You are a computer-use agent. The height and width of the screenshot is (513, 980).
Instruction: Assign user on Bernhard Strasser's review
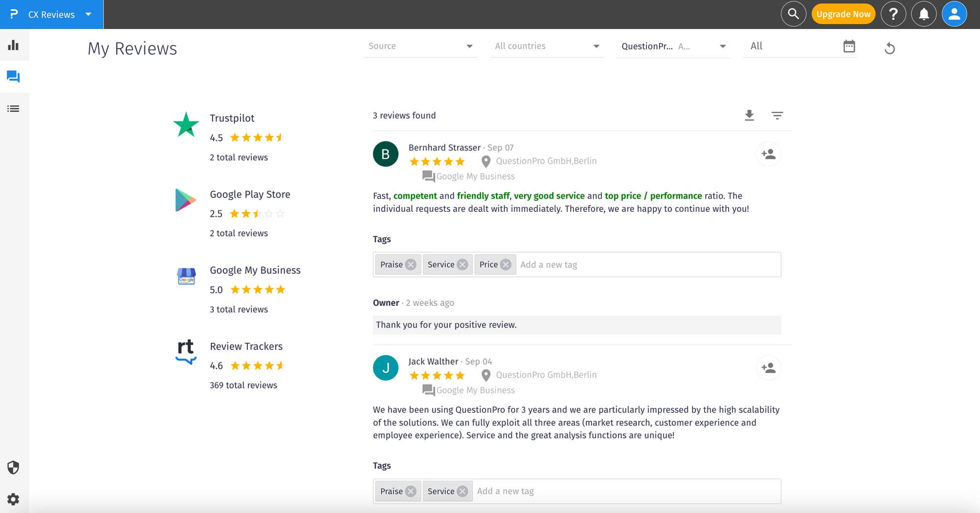(768, 154)
